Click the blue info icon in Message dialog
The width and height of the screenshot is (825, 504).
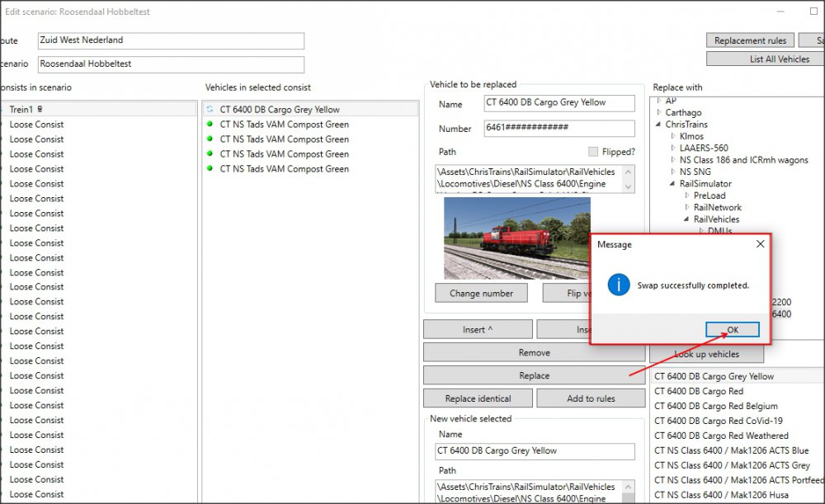pyautogui.click(x=619, y=285)
